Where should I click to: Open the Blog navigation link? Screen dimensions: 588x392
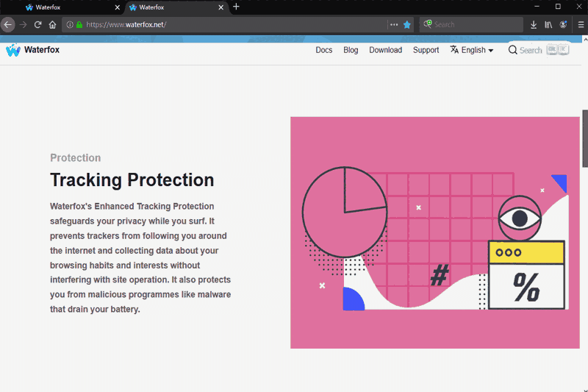tap(351, 50)
